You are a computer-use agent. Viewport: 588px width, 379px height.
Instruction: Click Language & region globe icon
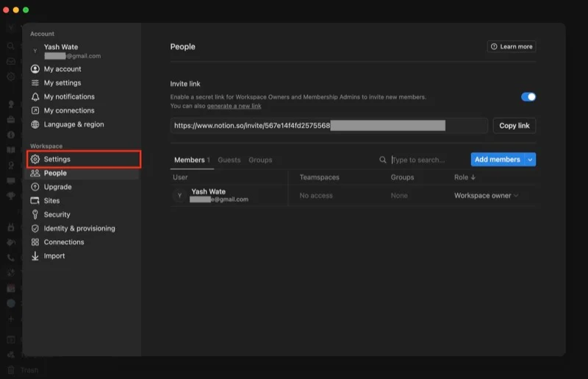tap(35, 124)
